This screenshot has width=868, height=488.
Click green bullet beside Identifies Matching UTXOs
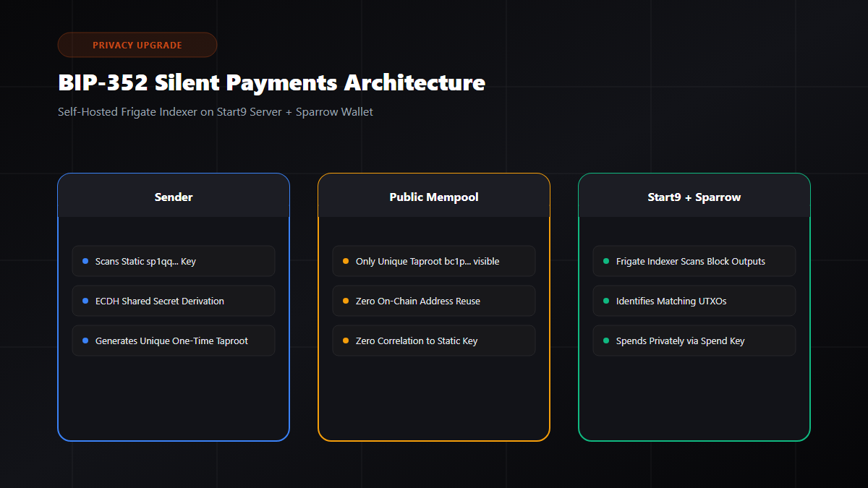pyautogui.click(x=606, y=301)
